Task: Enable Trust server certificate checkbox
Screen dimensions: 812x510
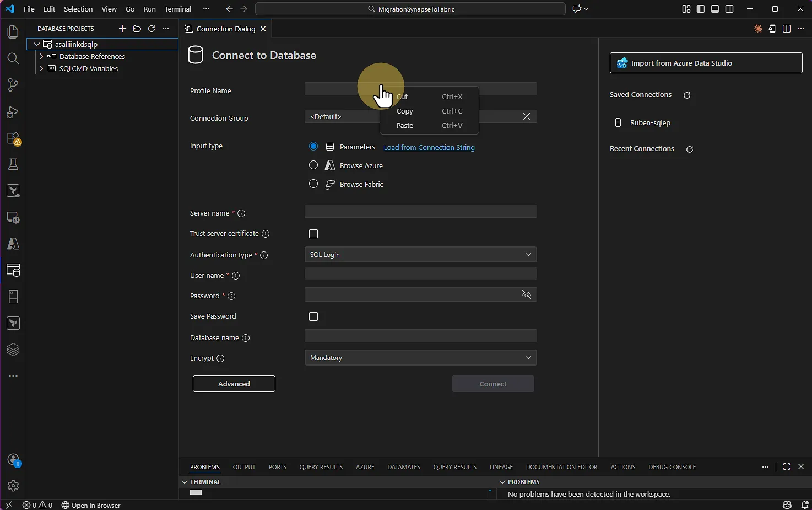Action: click(x=313, y=234)
